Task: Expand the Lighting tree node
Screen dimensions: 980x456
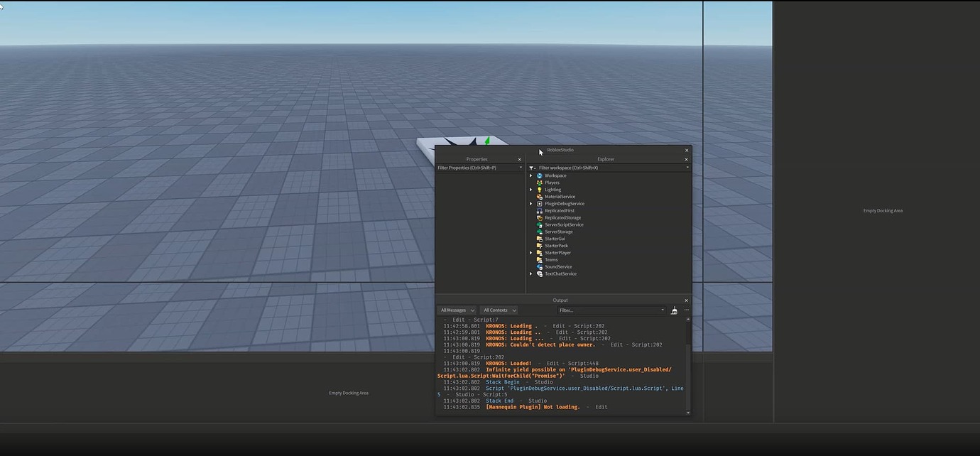Action: (x=530, y=190)
